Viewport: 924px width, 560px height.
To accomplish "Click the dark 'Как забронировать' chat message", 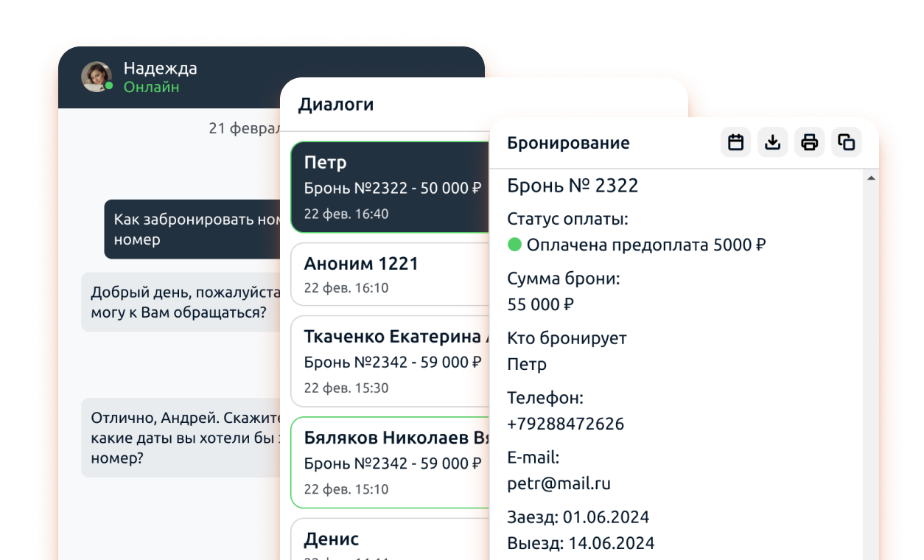I will 193,229.
